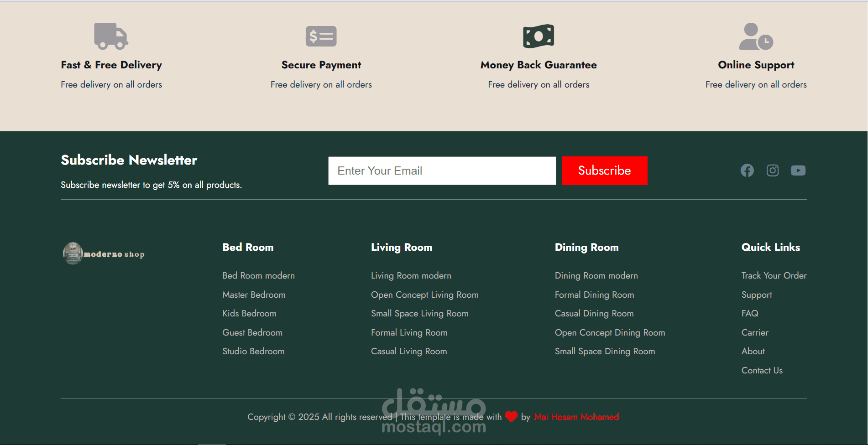868x445 pixels.
Task: Click 'Free delivery on all orders' under Secure Payment
Action: click(x=321, y=84)
